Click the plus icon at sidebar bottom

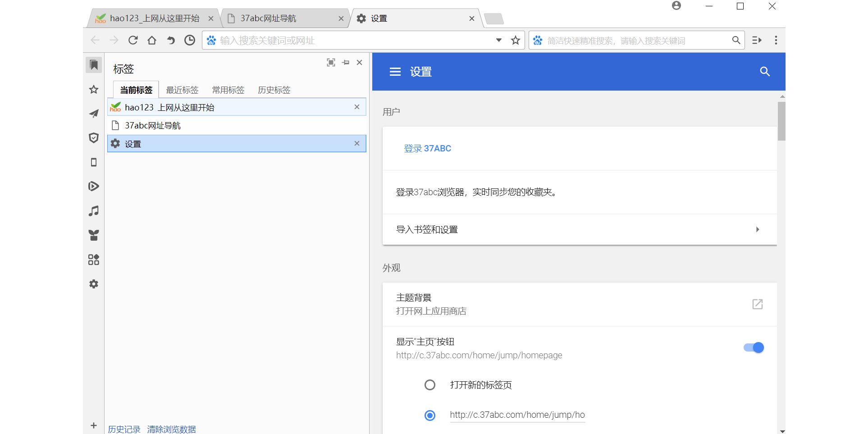pyautogui.click(x=94, y=425)
